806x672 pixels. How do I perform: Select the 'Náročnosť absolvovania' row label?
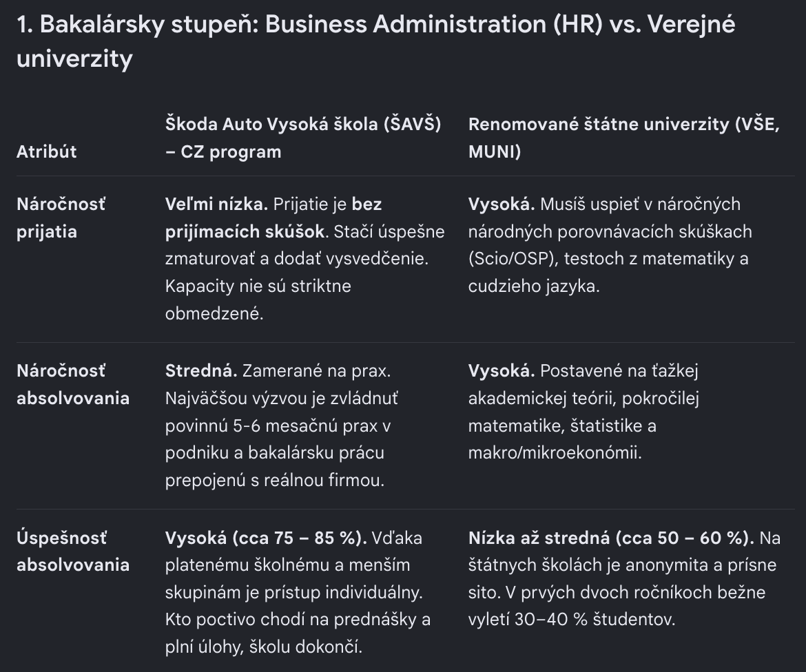click(73, 384)
